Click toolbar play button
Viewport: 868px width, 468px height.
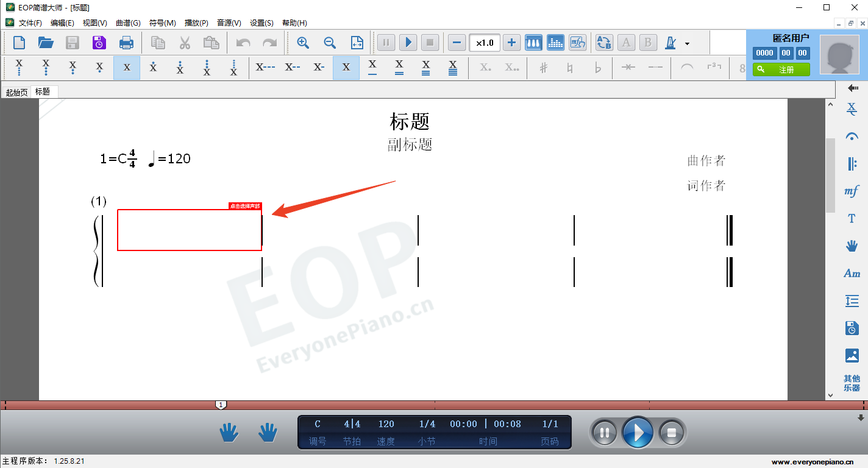pos(408,43)
